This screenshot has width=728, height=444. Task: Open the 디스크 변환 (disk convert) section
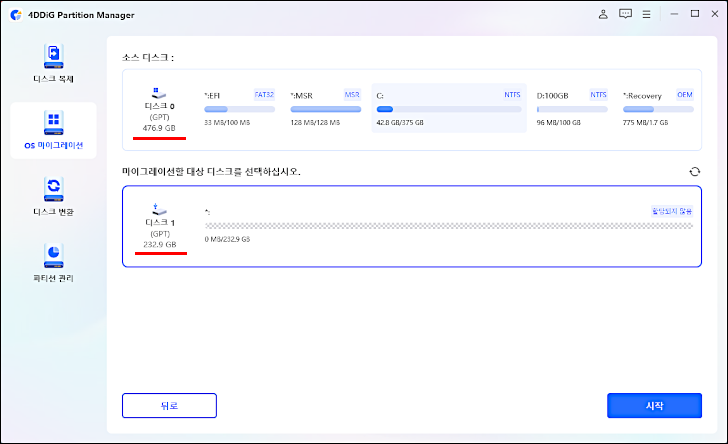[x=53, y=196]
